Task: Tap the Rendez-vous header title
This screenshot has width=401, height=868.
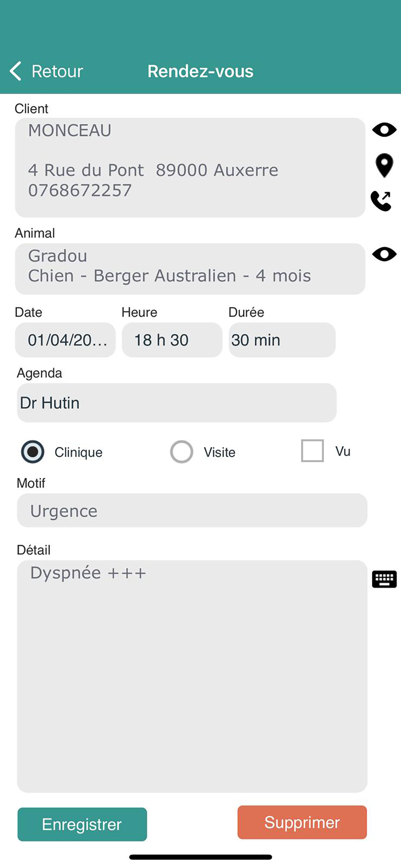Action: 200,71
